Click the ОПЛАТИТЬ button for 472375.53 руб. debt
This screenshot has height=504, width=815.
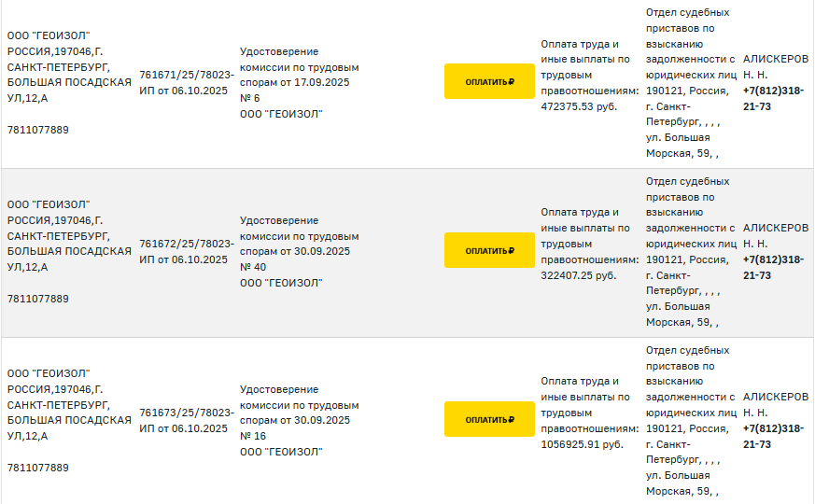point(489,81)
